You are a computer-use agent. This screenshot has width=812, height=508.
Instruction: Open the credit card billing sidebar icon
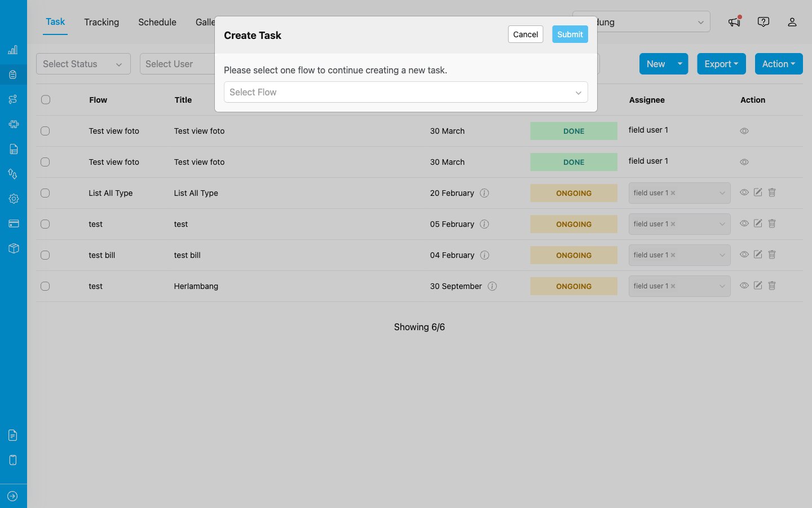14,224
